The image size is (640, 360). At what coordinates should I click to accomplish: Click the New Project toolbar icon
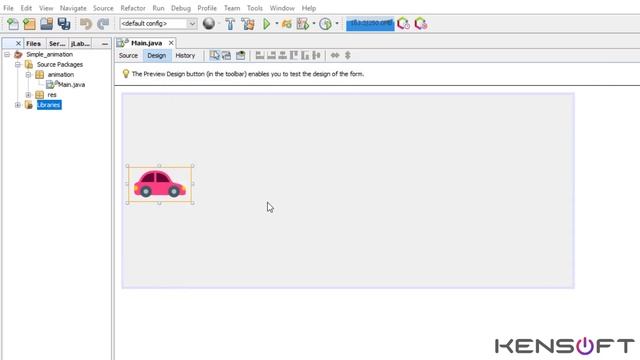[x=29, y=24]
